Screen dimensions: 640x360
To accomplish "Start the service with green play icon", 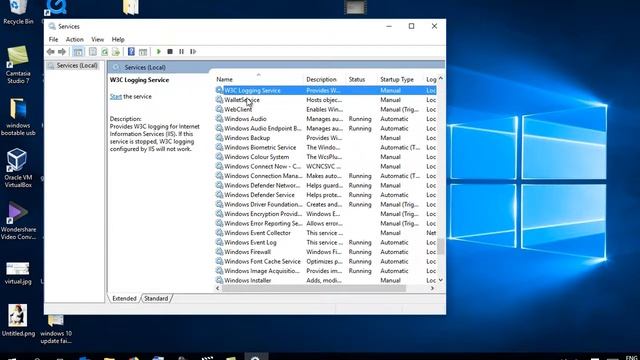I will point(158,52).
